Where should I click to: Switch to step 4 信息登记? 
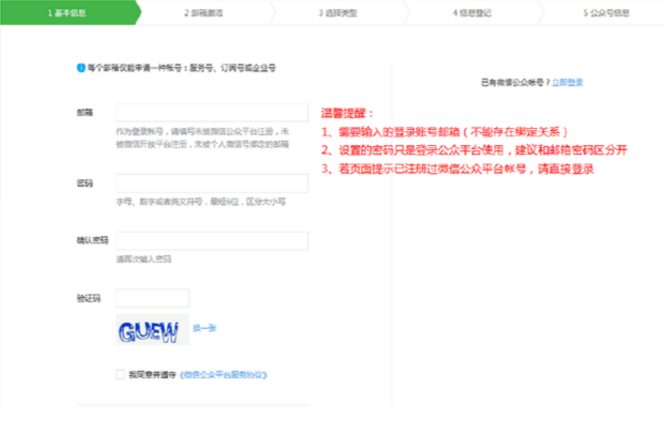click(469, 13)
